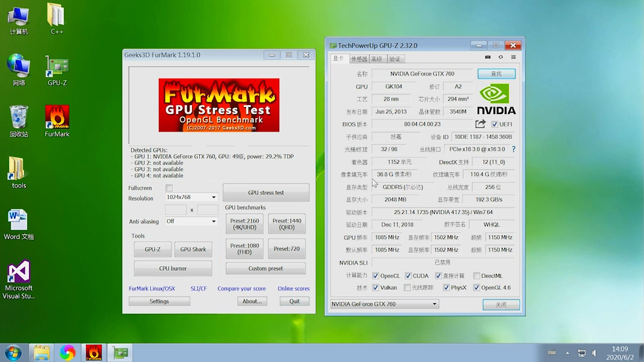The width and height of the screenshot is (644, 362).
Task: Open the Compare your score link
Action: (x=242, y=288)
